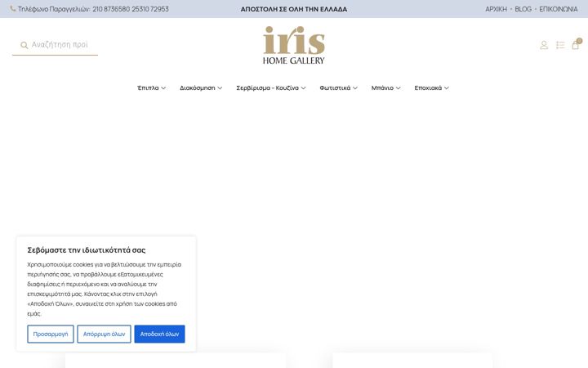
Task: Click the search magnifier icon
Action: 24,45
